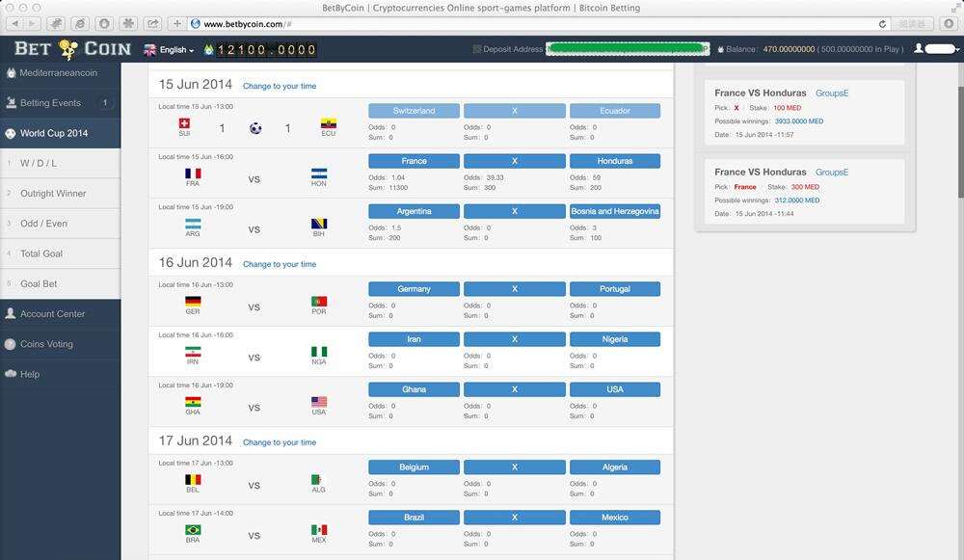964x560 pixels.
Task: Bet on Portugal to win
Action: click(x=615, y=289)
